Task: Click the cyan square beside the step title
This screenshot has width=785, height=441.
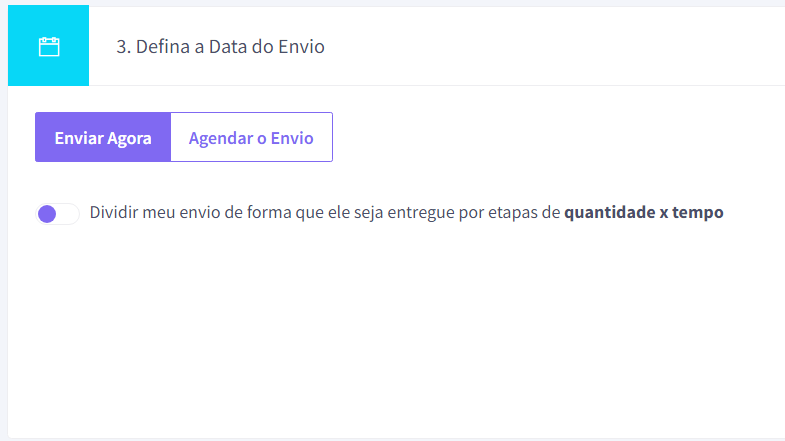Action: click(x=49, y=46)
